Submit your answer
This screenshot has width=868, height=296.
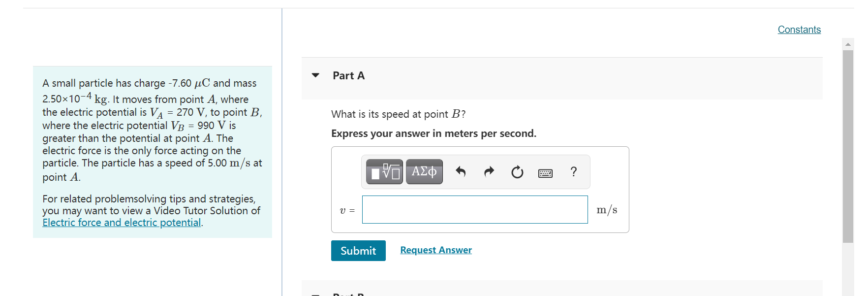tap(358, 251)
